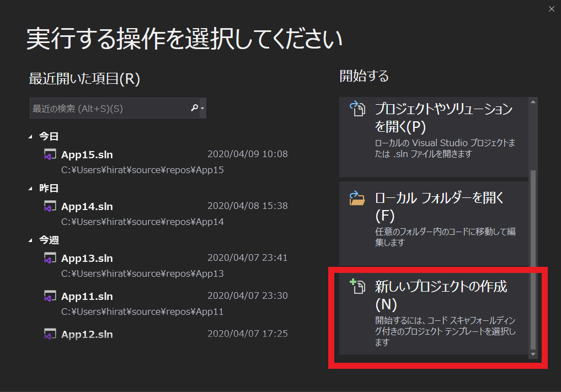The image size is (561, 392).
Task: Close the start window dialog
Action: (x=551, y=9)
